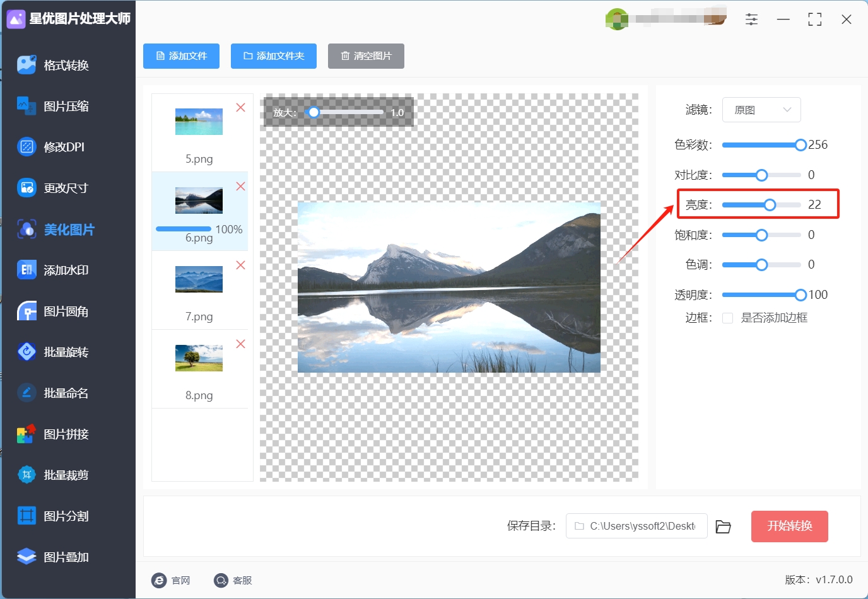The height and width of the screenshot is (599, 868).
Task: Browse with the folder icon beside save path
Action: click(x=723, y=526)
